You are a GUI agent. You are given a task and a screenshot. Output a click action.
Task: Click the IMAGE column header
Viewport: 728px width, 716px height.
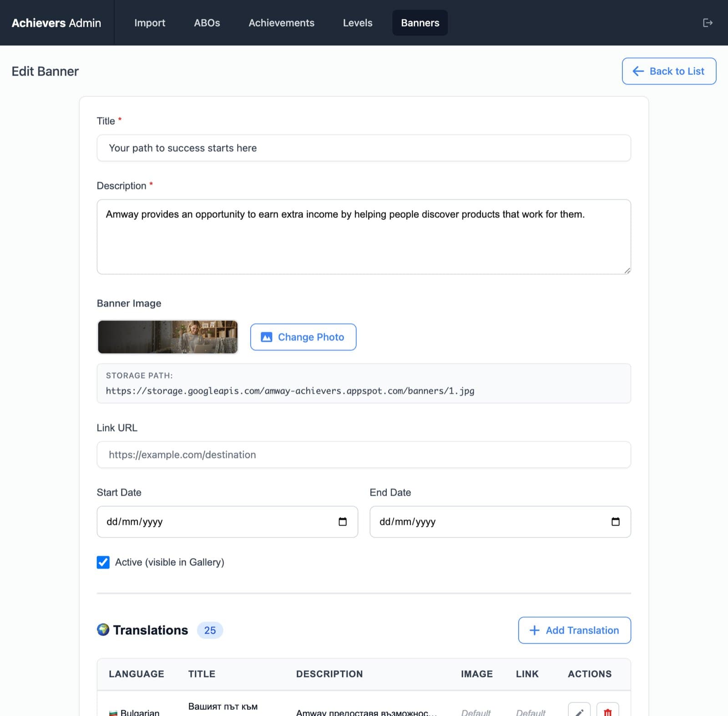pyautogui.click(x=477, y=674)
